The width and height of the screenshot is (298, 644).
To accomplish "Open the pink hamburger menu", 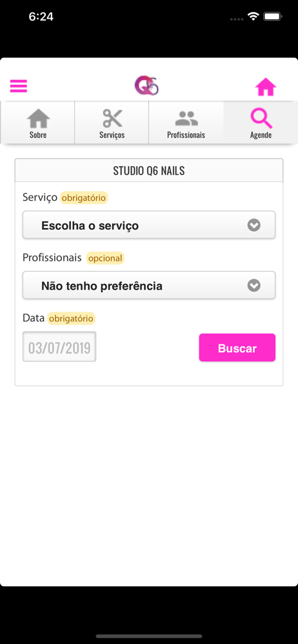I will click(19, 86).
